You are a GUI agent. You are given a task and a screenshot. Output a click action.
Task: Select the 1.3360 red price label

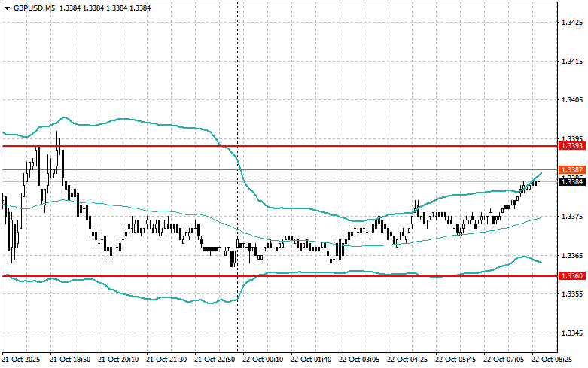571,276
